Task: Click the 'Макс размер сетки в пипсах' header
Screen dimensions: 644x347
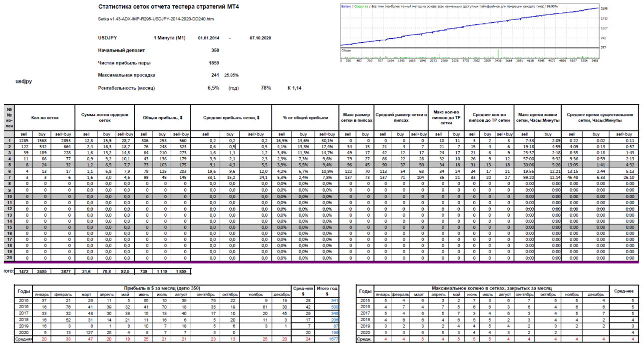Action: (x=355, y=118)
